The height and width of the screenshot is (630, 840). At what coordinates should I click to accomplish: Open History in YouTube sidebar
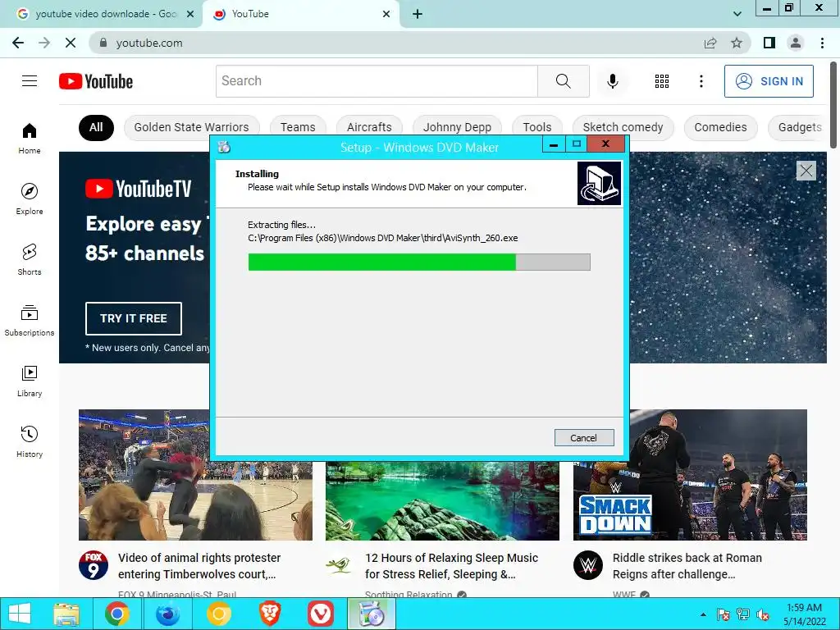[x=30, y=441]
